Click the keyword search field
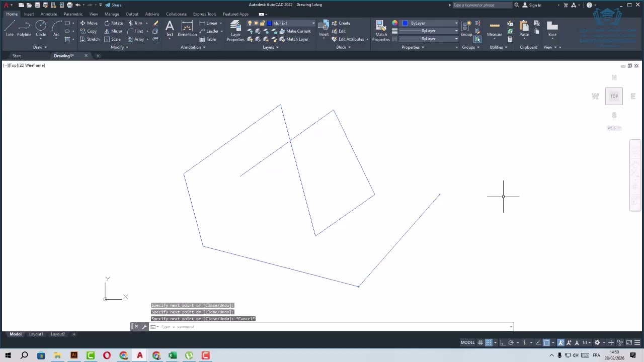Screen dimensions: 644x362 click(x=481, y=5)
